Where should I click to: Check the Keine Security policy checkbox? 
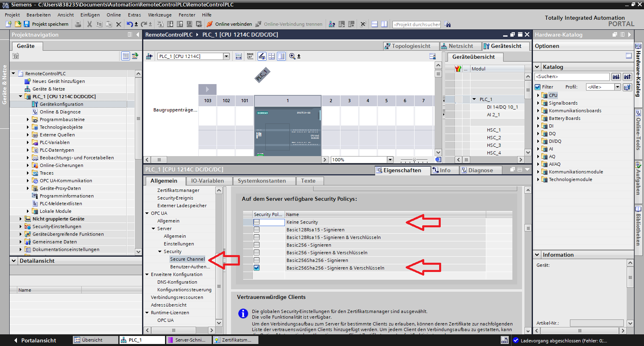point(256,222)
